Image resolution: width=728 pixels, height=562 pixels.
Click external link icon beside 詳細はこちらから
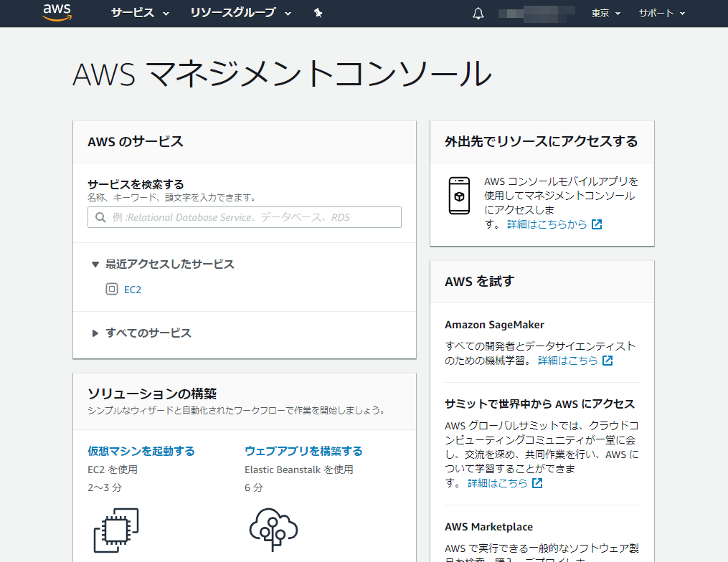point(597,224)
